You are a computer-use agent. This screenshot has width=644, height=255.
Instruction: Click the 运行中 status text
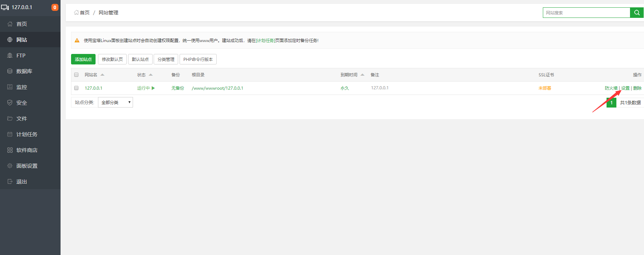(x=143, y=88)
